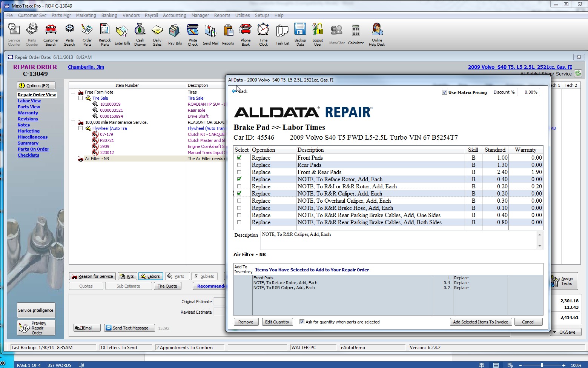Click the Discount % input field
588x368 pixels.
[528, 92]
